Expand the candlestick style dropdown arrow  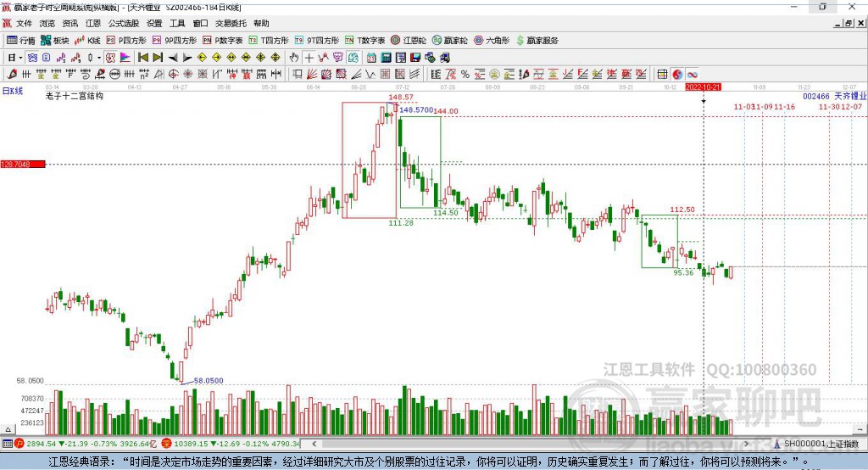coord(99,58)
